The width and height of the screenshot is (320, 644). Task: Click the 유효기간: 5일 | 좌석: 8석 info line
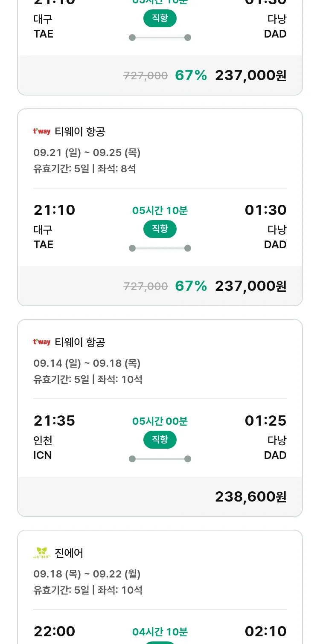[x=84, y=169]
